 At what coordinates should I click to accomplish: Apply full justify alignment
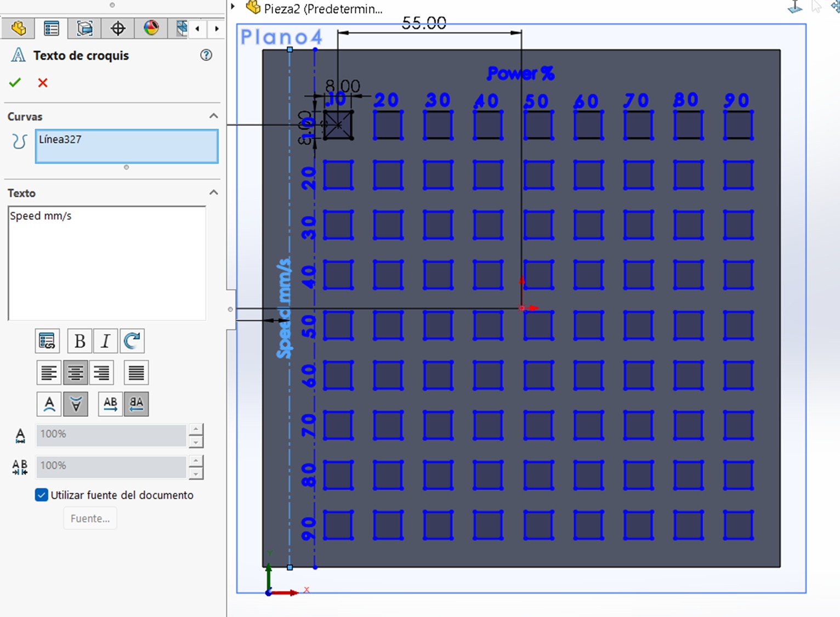tap(136, 373)
